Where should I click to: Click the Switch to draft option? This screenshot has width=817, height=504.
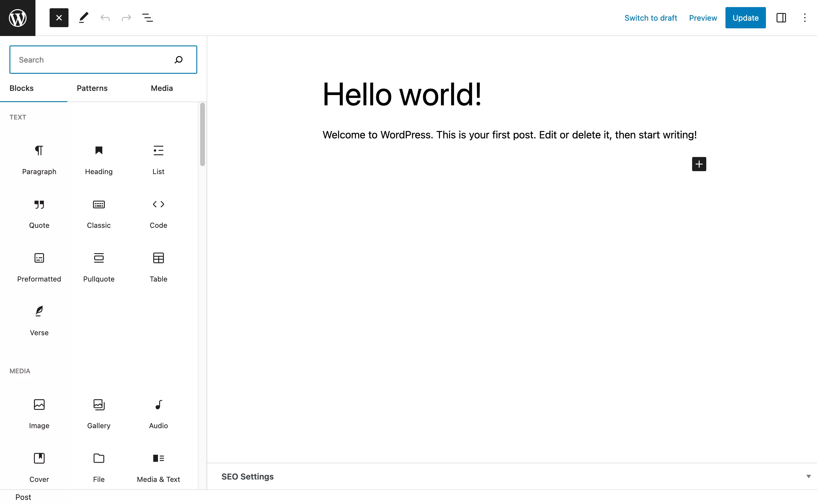651,18
